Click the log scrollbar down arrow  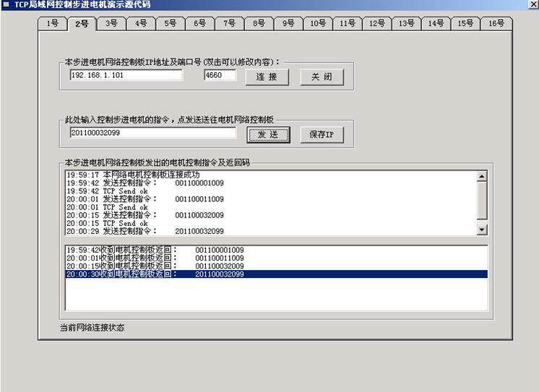point(482,230)
